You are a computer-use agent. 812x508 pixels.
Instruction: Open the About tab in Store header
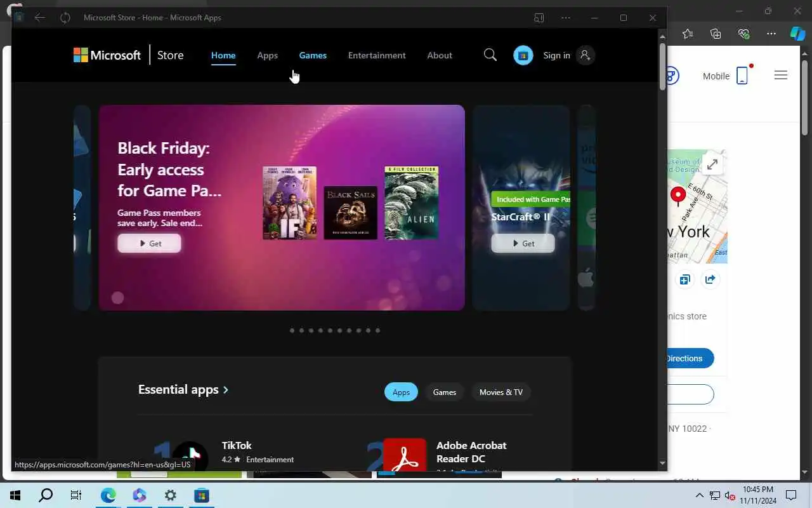[x=440, y=55]
